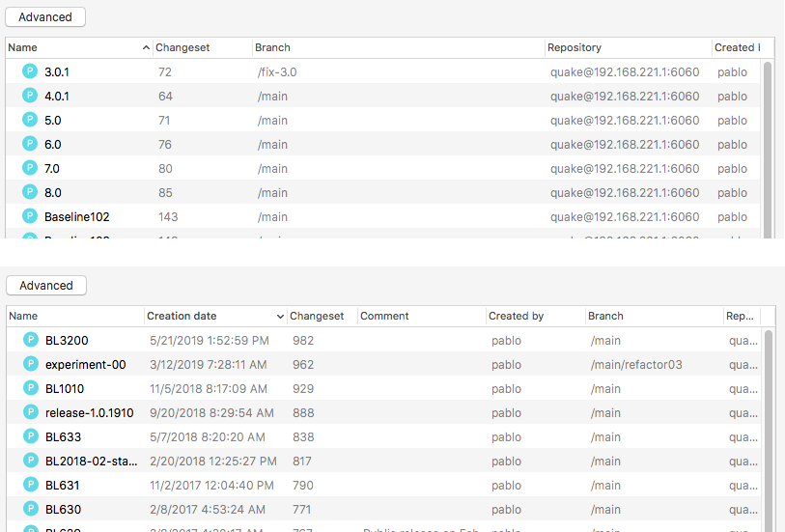Click the label icon for release-1.0.1910

click(31, 412)
